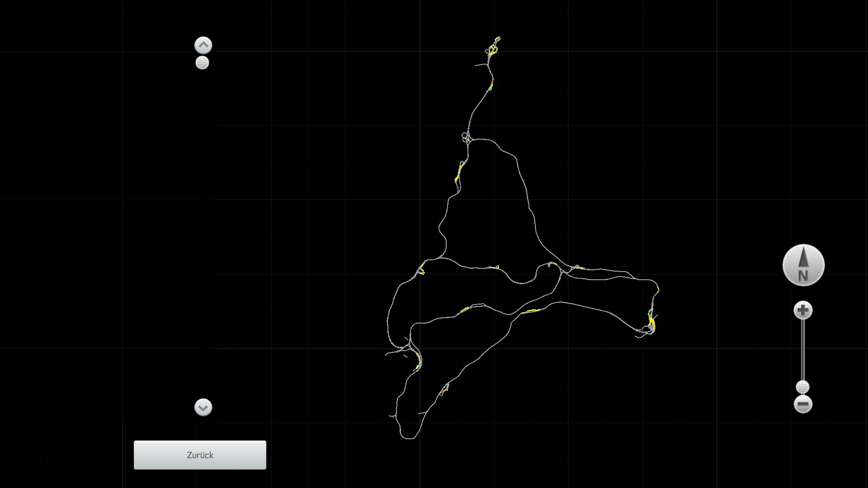Click the scroll down chevron button
This screenshot has height=488, width=868.
[x=203, y=407]
